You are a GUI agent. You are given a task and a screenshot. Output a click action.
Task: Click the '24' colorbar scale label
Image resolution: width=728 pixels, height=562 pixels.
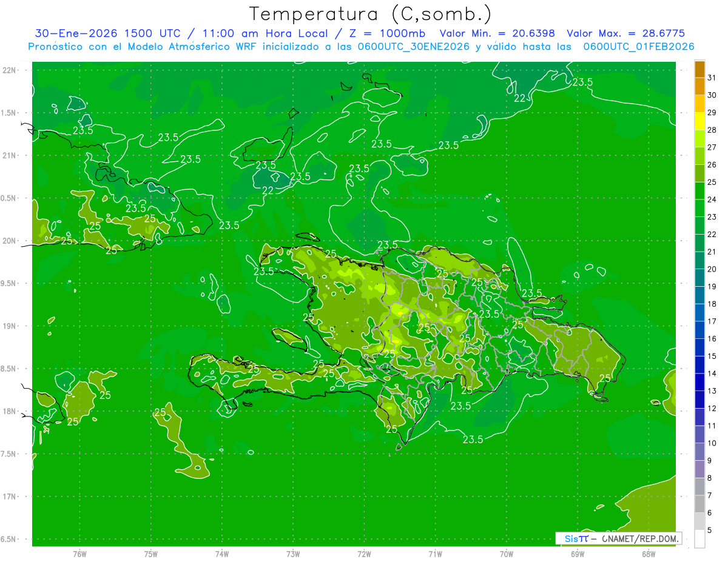pyautogui.click(x=712, y=199)
